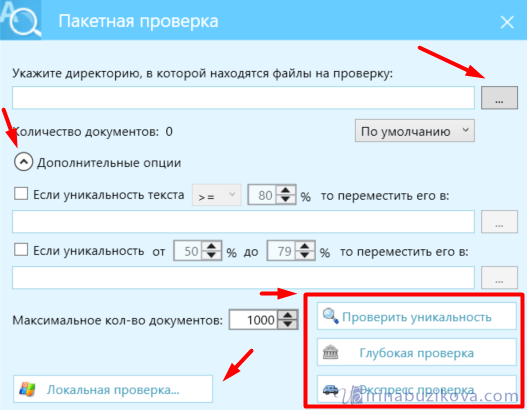Close the Пакетная проверка window

(x=507, y=22)
